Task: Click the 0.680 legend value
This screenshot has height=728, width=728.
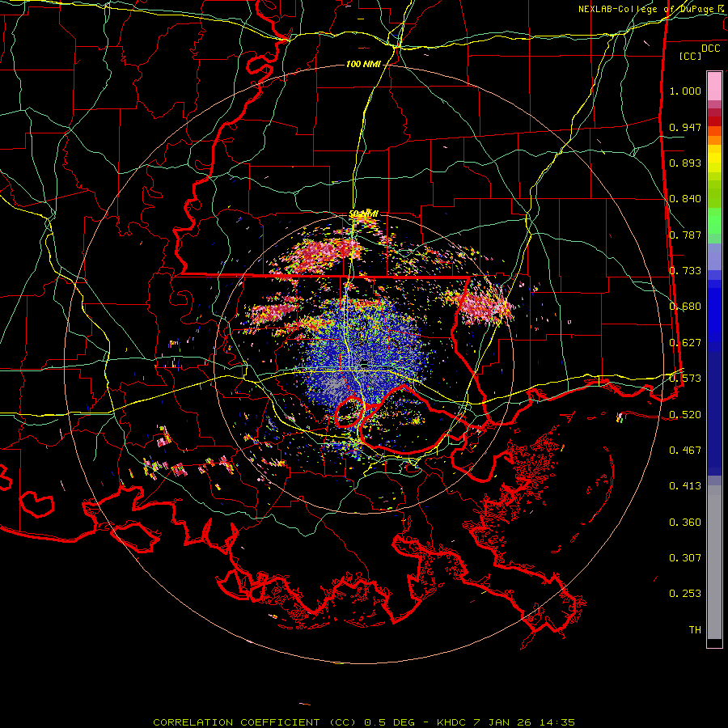Action: 685,307
